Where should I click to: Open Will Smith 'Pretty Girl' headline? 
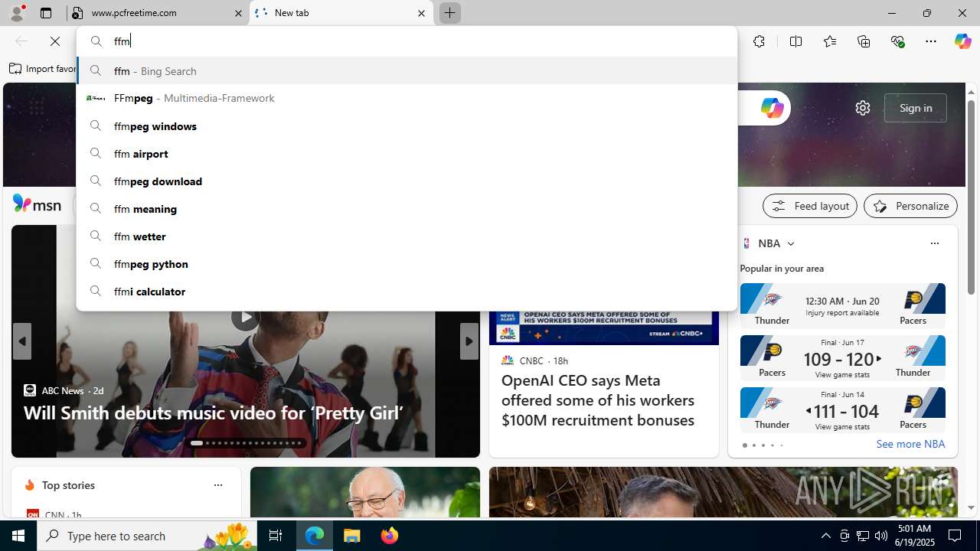213,412
